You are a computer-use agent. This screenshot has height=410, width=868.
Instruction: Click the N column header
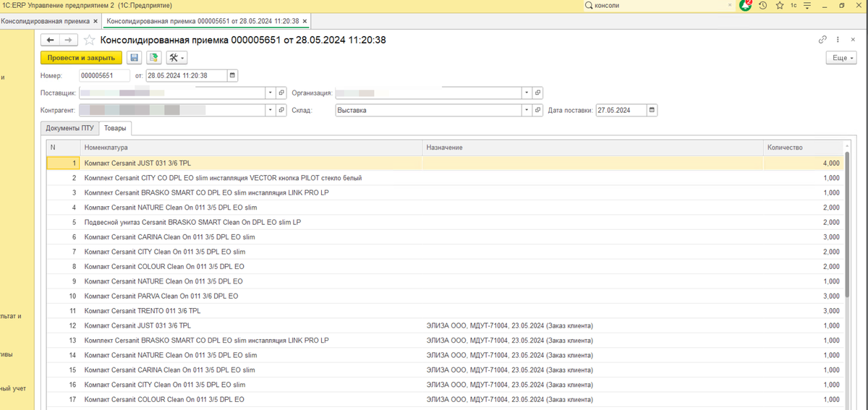pos(64,148)
